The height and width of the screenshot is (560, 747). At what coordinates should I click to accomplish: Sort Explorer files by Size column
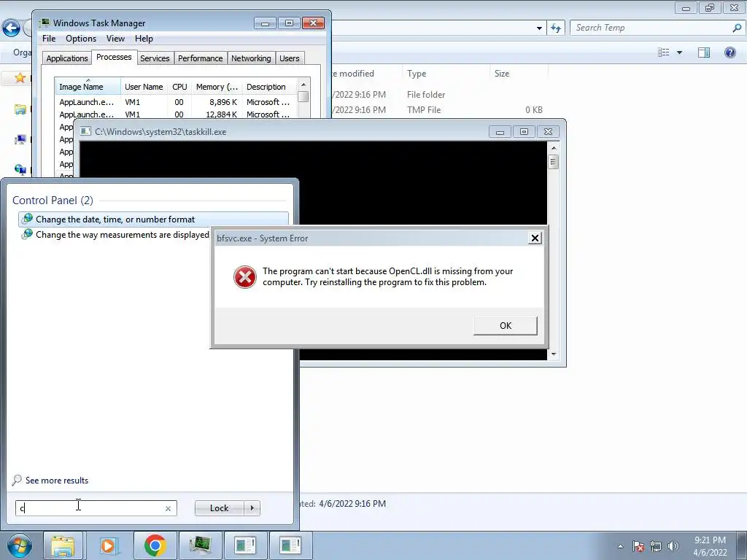click(x=519, y=74)
